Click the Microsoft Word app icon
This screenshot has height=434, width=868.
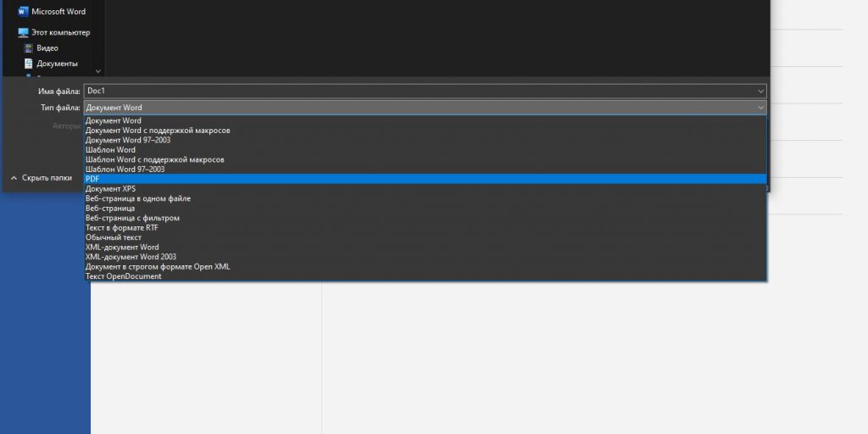[23, 11]
